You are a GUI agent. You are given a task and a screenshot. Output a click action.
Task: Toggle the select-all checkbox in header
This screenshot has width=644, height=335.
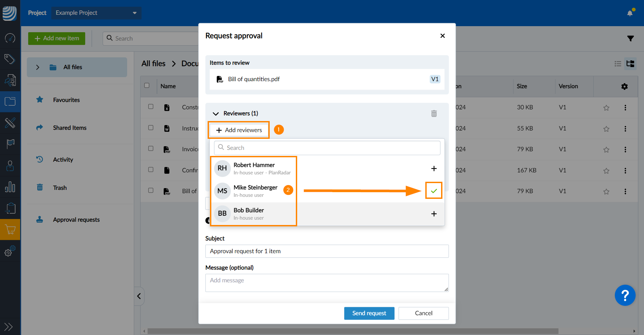(147, 86)
